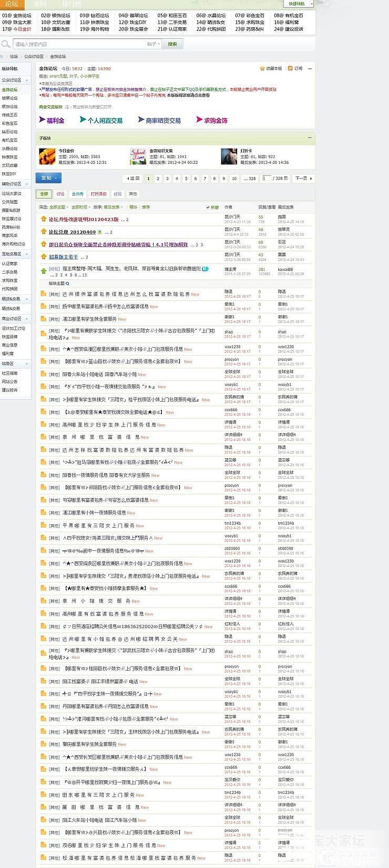Viewport: 389px width, 868px height.
Task: Open 17@ 今日金价 in the top nav
Action: tap(17, 29)
